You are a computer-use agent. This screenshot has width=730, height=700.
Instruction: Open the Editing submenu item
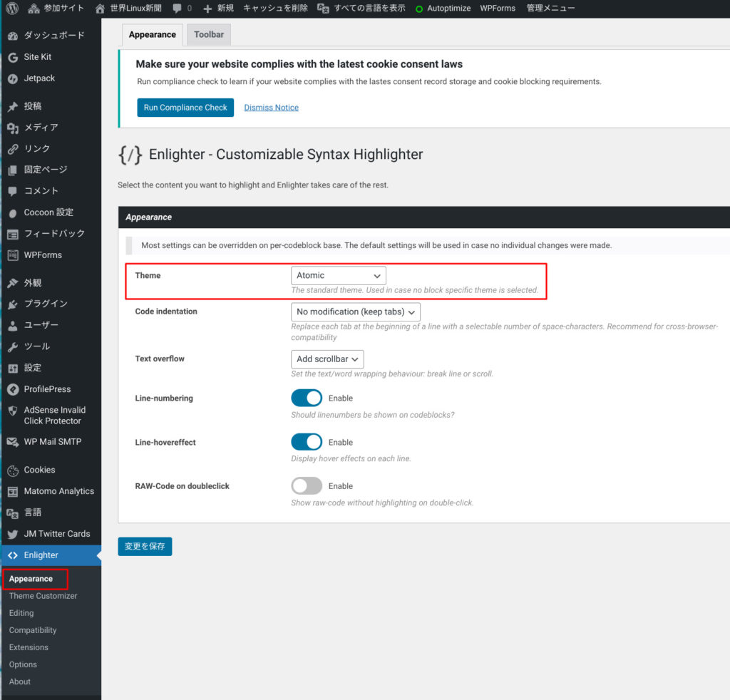21,613
